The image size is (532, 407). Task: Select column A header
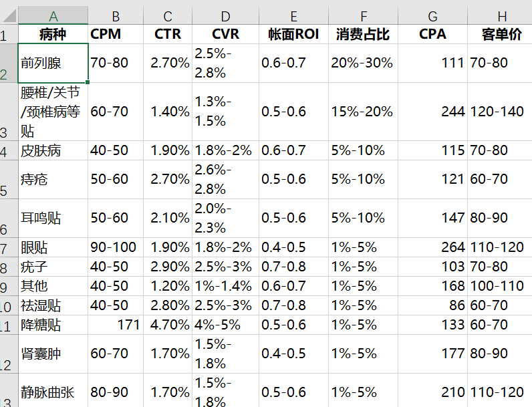pos(53,15)
